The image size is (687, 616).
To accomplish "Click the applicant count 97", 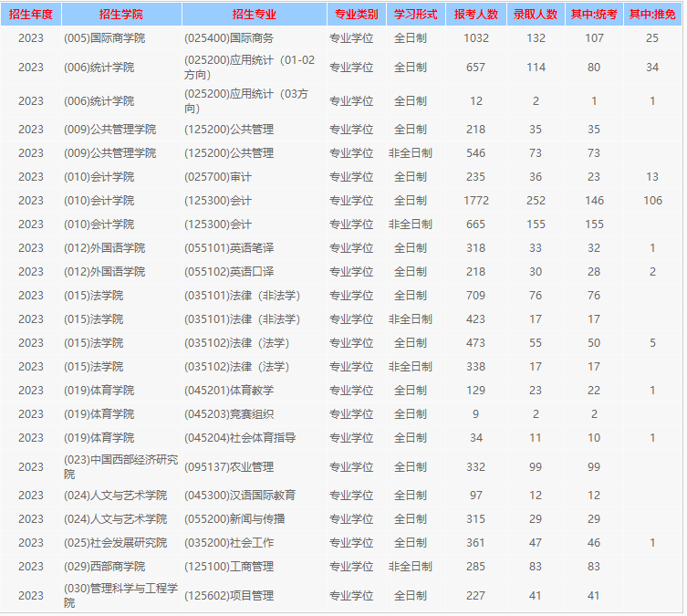I will coord(476,496).
